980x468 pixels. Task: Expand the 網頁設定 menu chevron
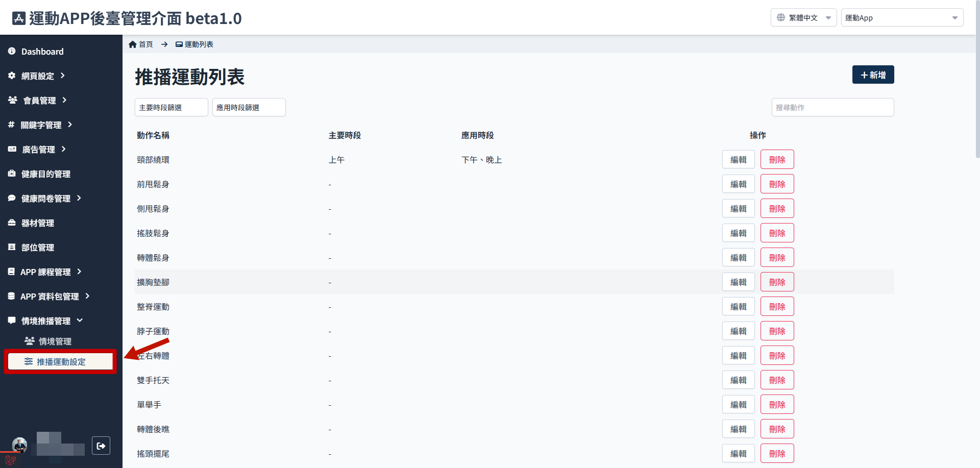coord(63,76)
